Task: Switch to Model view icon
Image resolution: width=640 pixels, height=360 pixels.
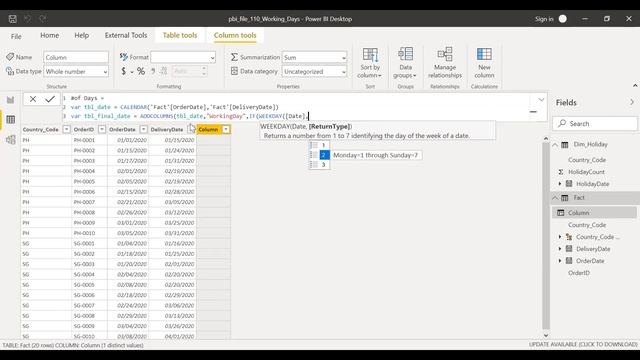Action: click(11, 140)
